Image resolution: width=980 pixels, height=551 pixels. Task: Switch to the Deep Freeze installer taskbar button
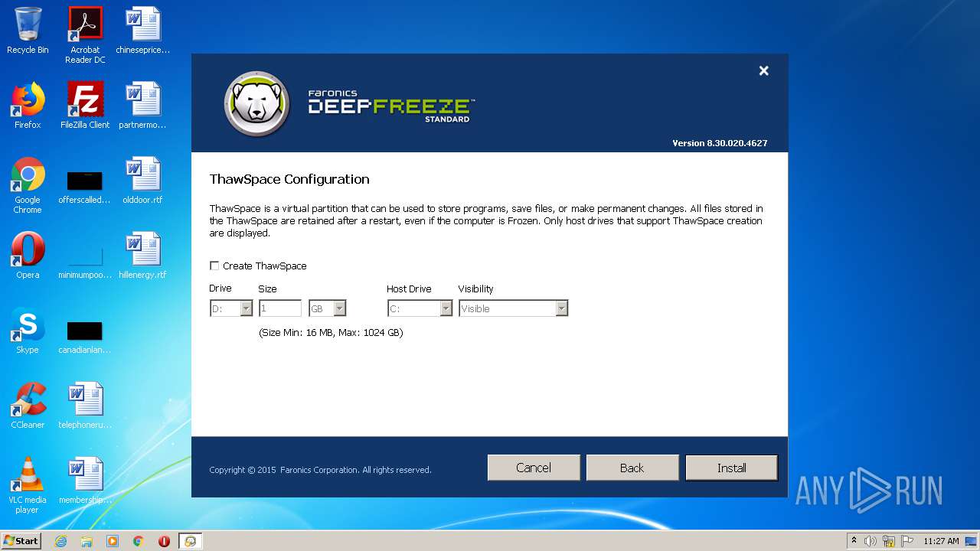191,541
